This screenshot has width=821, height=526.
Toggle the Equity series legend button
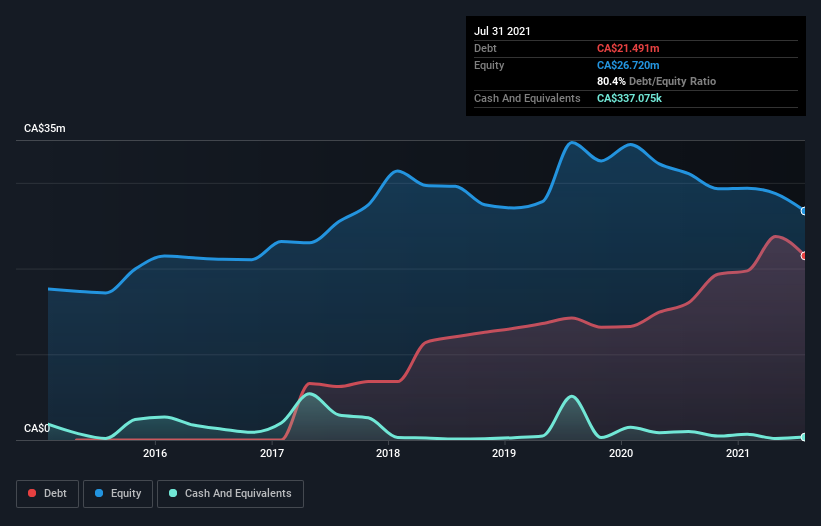(118, 494)
